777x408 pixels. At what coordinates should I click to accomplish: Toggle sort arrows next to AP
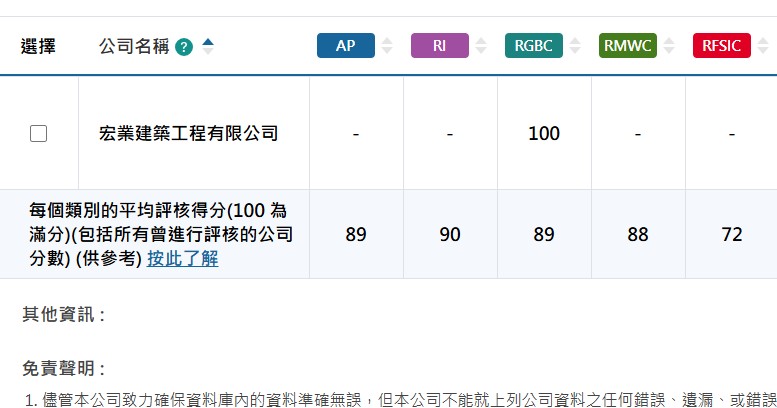pos(387,46)
